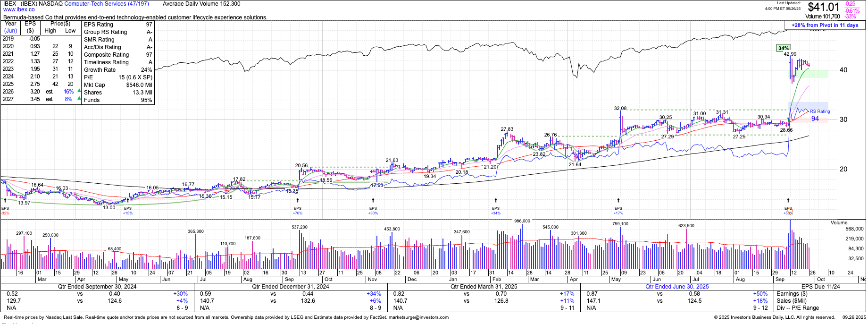The height and width of the screenshot is (324, 868).
Task: Click the Funds 95% row
Action: click(x=118, y=100)
